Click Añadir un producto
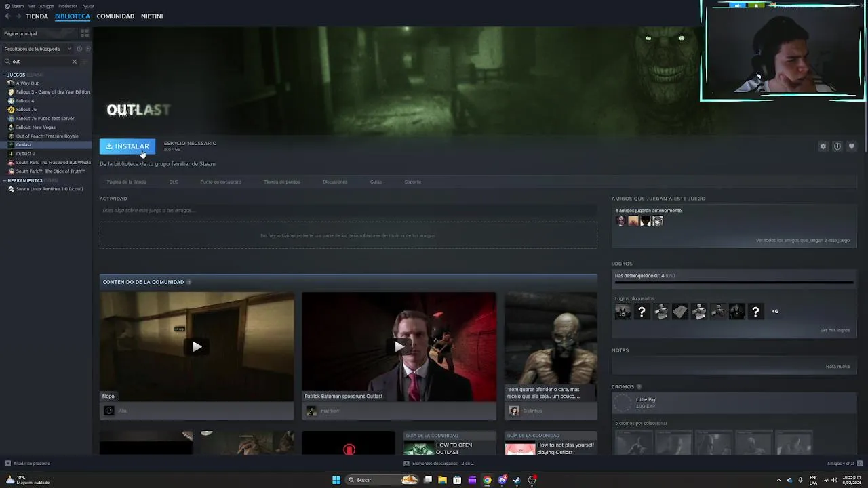This screenshot has height=488, width=868. click(28, 464)
